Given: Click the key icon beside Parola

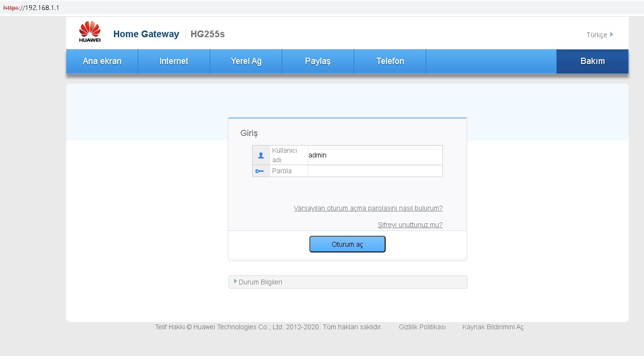Looking at the screenshot, I should (x=260, y=171).
